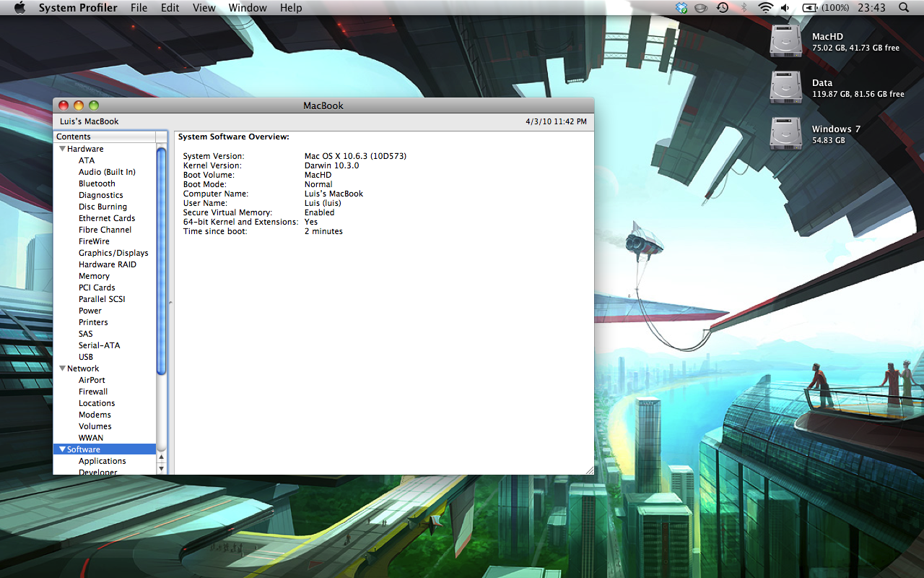The image size is (924, 578).
Task: Click the sidebar scroll up arrow
Action: 162,457
